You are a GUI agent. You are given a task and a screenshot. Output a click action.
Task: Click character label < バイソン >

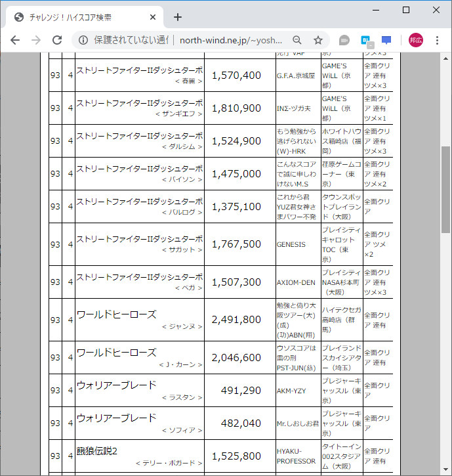[x=182, y=179]
